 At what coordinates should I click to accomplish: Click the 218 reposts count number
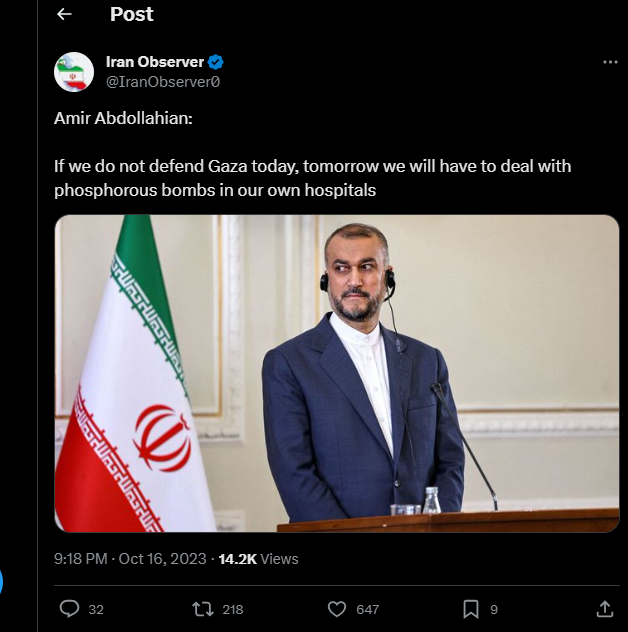coord(232,609)
